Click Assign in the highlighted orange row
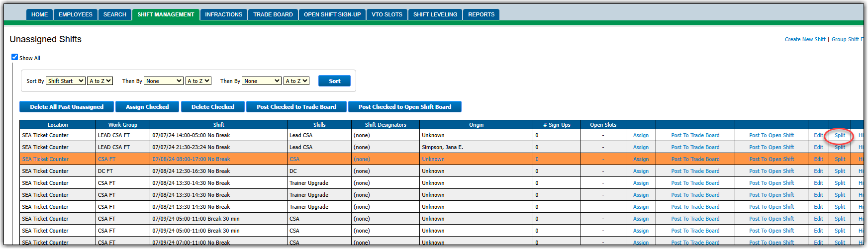The height and width of the screenshot is (249, 868). point(641,159)
